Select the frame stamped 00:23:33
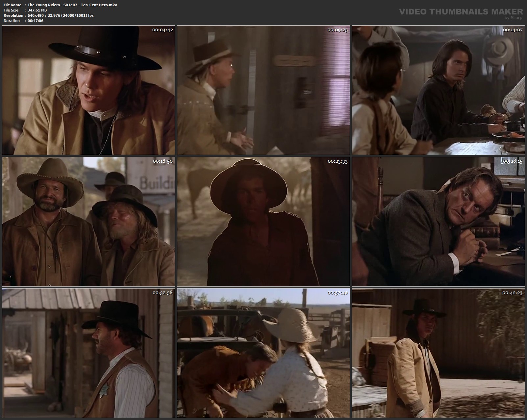527x420 pixels. point(263,222)
